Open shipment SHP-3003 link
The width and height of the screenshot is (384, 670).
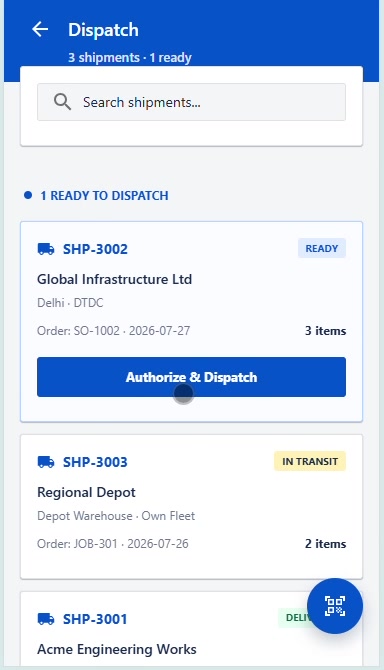[x=95, y=462]
